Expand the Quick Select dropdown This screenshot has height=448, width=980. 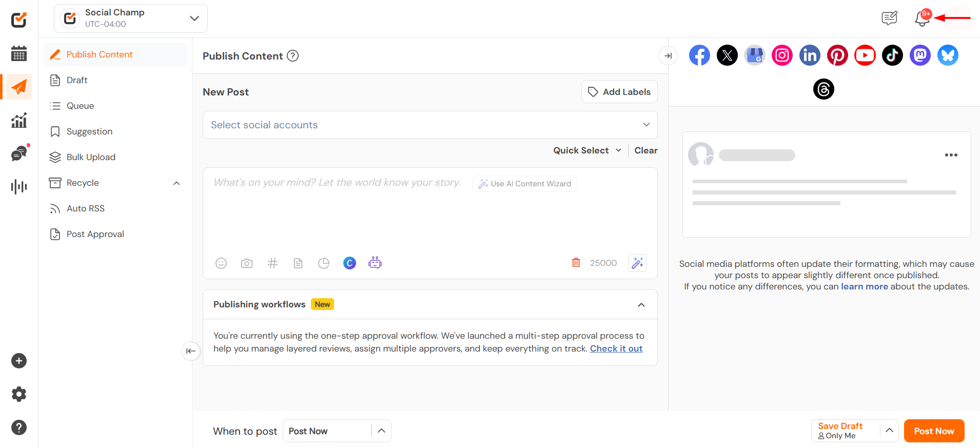pyautogui.click(x=587, y=150)
